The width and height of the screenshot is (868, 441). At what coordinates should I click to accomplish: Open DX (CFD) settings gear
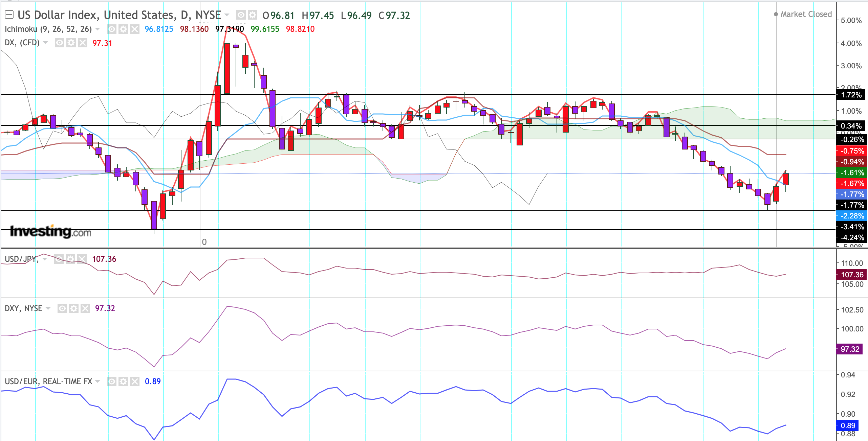click(71, 43)
